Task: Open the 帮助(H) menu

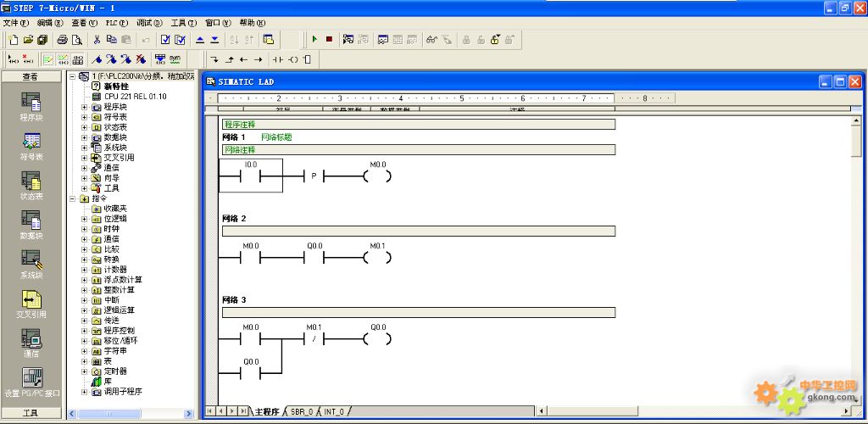Action: pyautogui.click(x=253, y=23)
